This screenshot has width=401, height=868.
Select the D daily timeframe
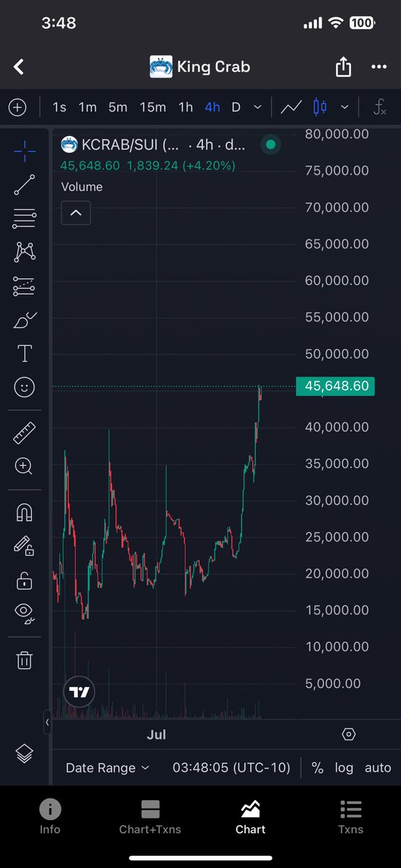pyautogui.click(x=236, y=108)
